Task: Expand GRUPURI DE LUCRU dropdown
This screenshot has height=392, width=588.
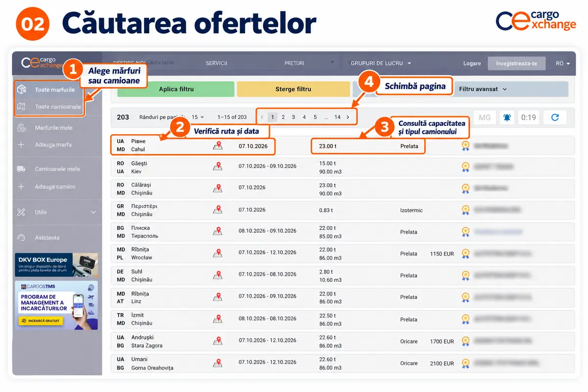Action: [x=381, y=63]
